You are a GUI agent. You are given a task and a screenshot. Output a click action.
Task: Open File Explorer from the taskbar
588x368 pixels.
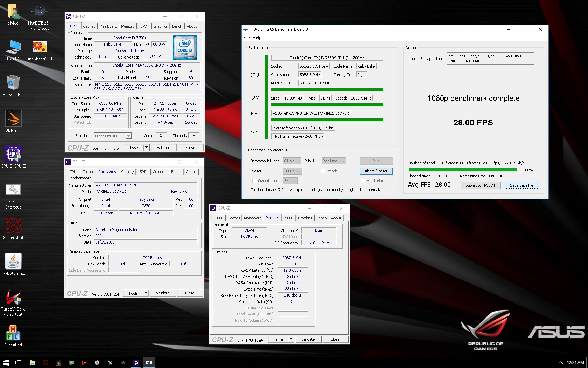tap(32, 363)
